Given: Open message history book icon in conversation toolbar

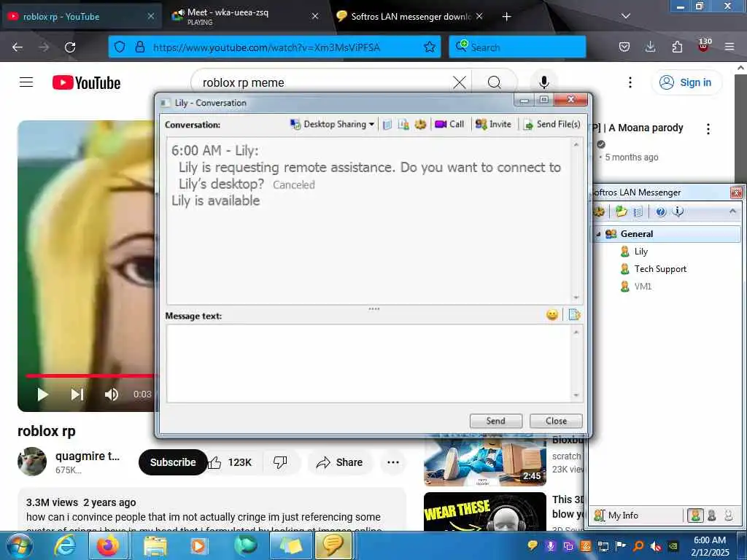Looking at the screenshot, I should click(387, 124).
